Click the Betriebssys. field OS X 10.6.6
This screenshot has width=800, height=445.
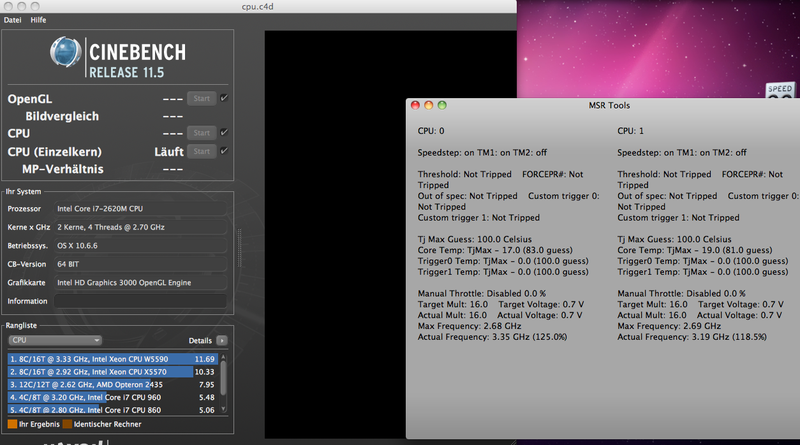[140, 245]
